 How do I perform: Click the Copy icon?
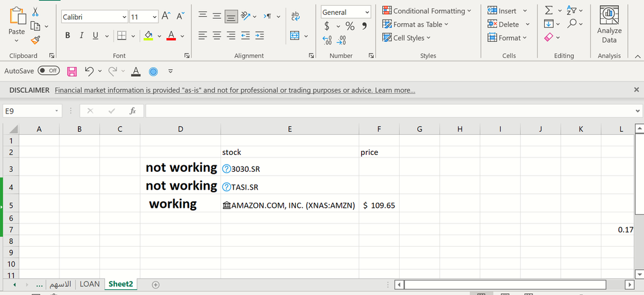click(x=35, y=26)
